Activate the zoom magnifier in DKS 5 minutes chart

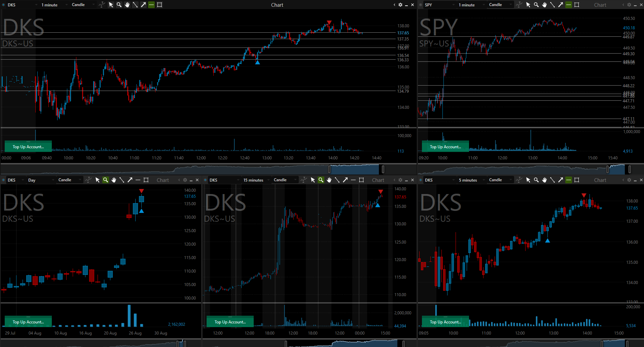pos(536,180)
